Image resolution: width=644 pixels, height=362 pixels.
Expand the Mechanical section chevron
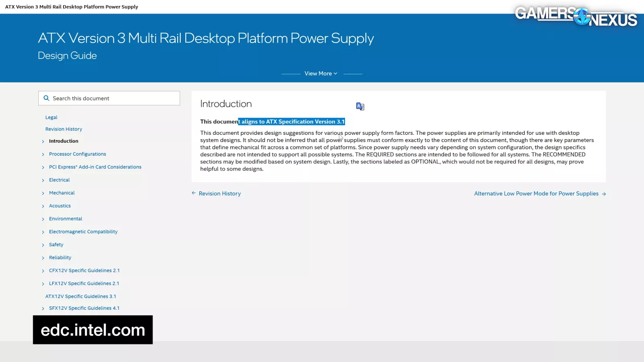point(43,193)
